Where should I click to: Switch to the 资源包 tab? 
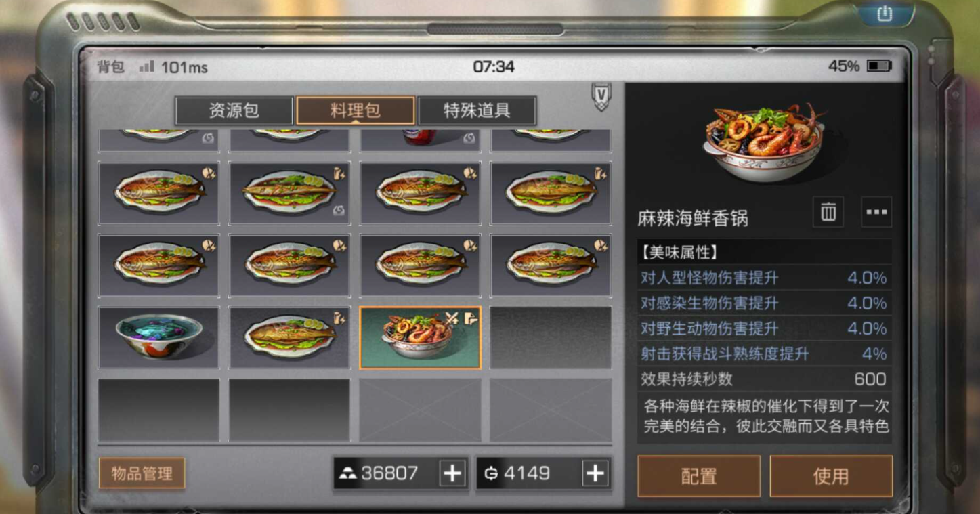pyautogui.click(x=234, y=110)
